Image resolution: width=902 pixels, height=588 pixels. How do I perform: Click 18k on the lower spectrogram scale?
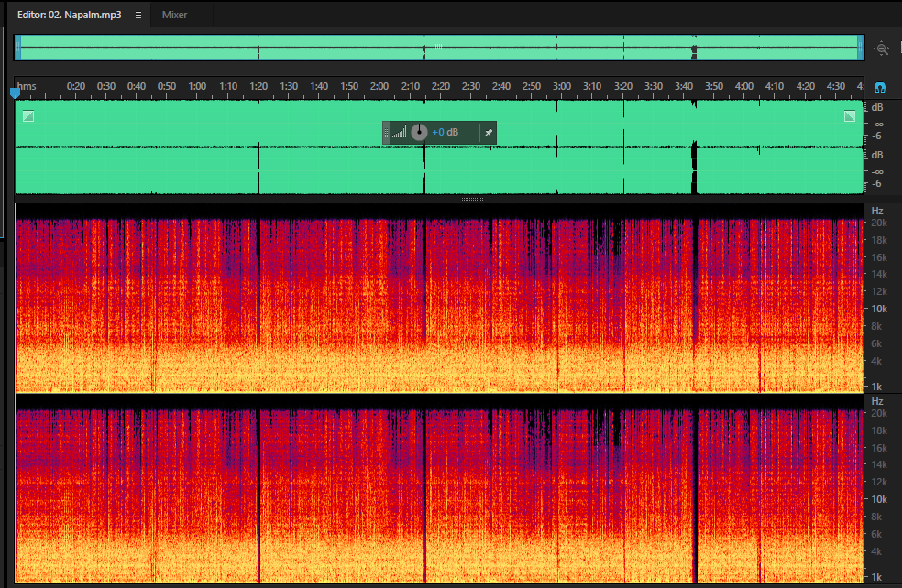(879, 430)
